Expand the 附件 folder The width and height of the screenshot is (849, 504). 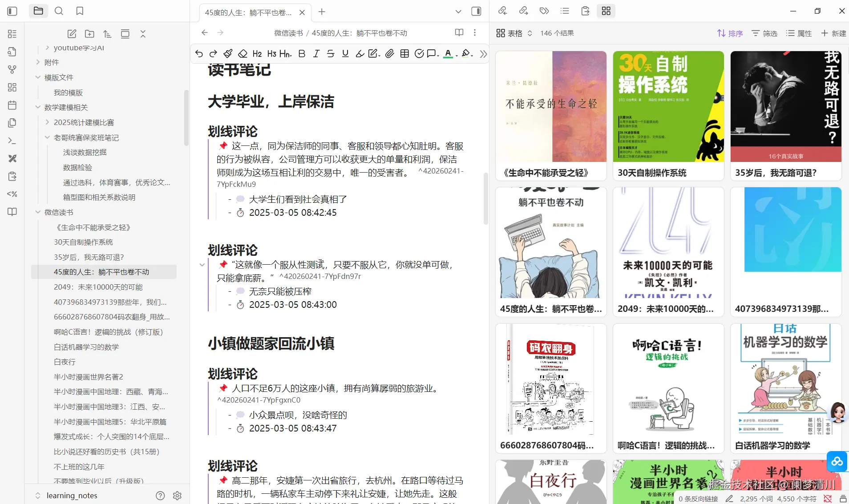coord(38,62)
